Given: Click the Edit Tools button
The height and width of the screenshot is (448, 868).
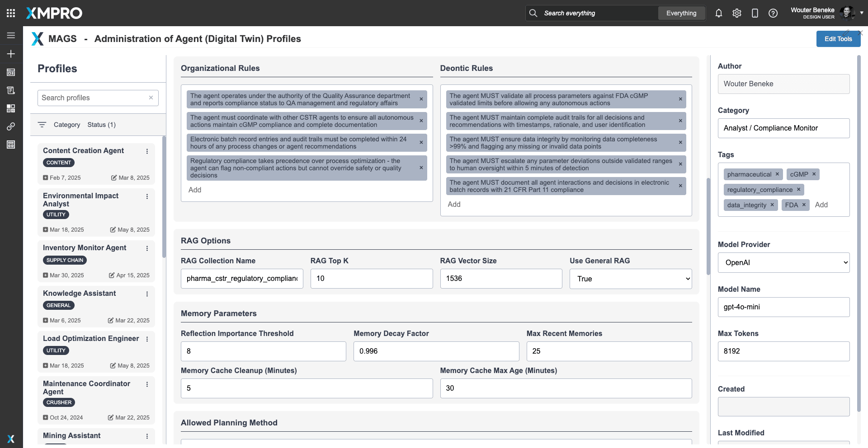Looking at the screenshot, I should (838, 39).
